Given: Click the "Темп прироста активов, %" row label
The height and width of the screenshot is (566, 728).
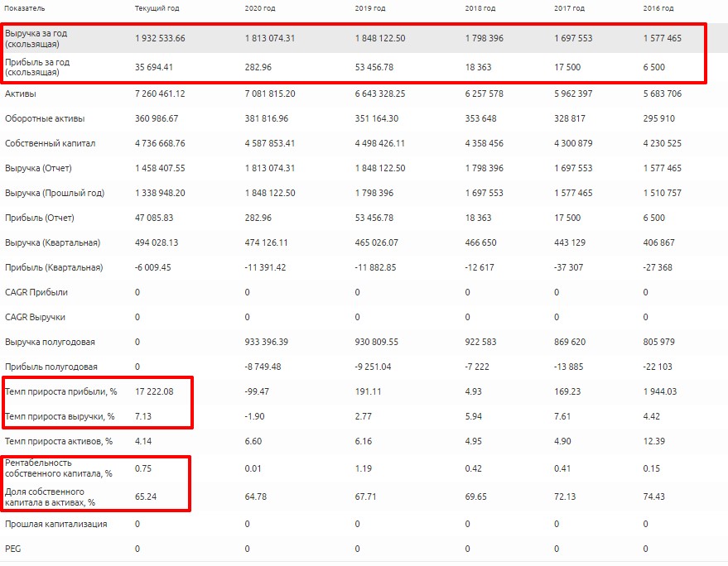Looking at the screenshot, I should click(55, 441).
